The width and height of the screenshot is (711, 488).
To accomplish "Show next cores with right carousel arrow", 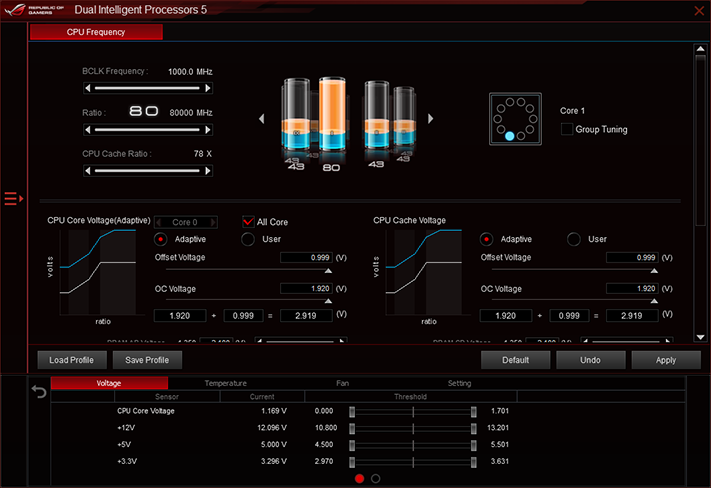I will tap(430, 119).
